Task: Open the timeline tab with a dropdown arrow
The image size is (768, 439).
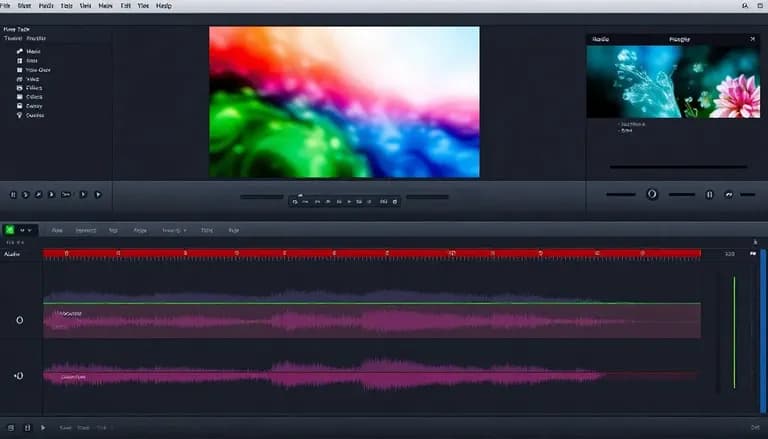Action: (x=174, y=230)
